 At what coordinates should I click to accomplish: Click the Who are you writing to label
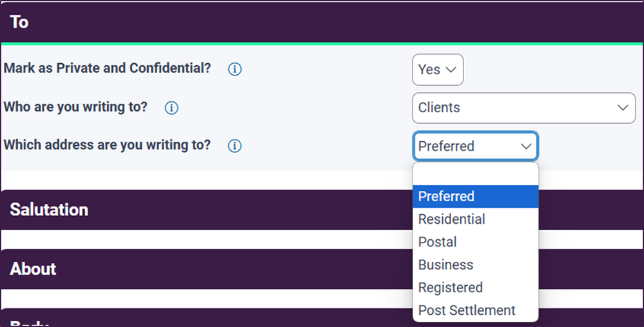coord(75,107)
